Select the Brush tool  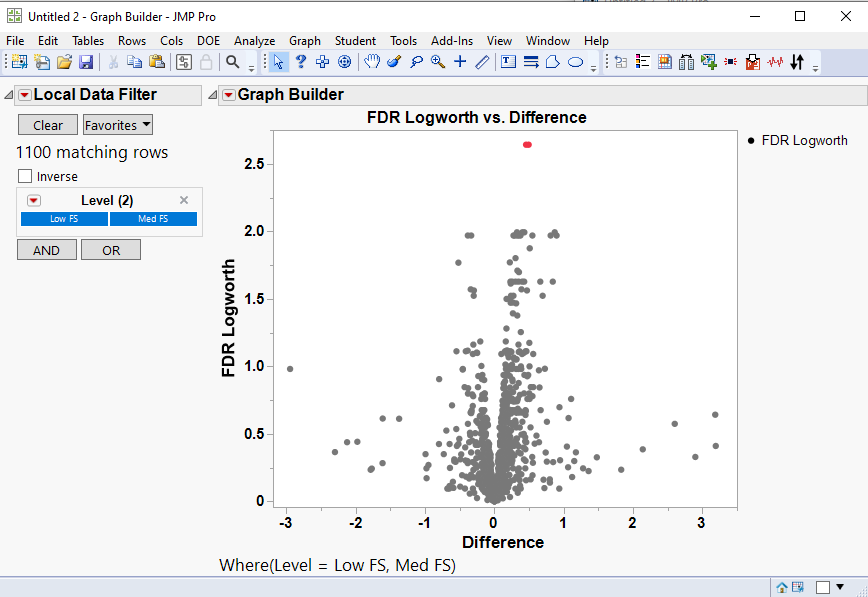(392, 62)
